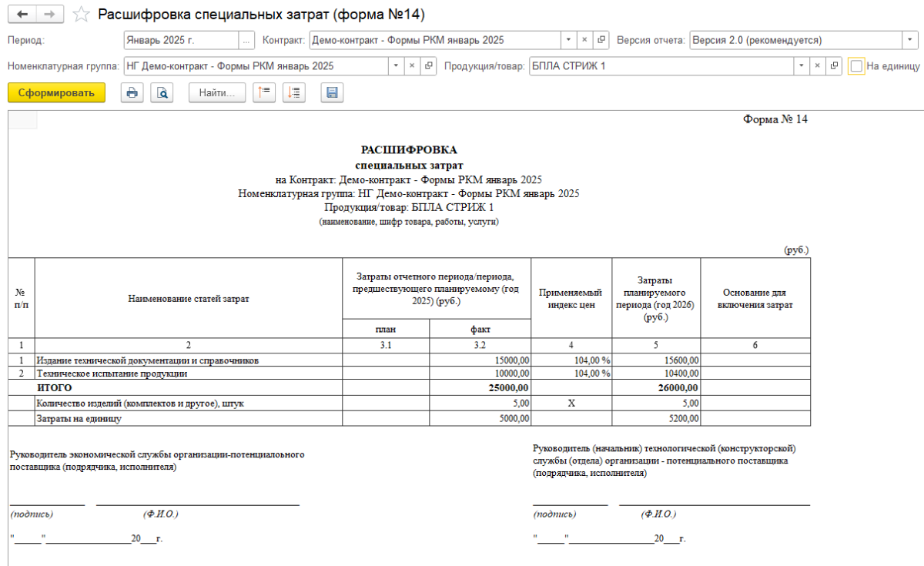Click the 'Затраты на единицу' row label
Viewport: 924px width, 566px height.
(79, 419)
